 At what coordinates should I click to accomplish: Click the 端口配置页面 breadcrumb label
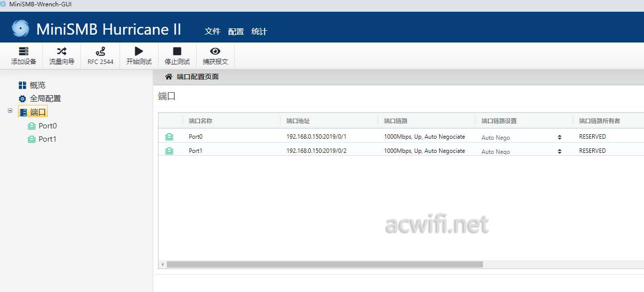tap(198, 77)
